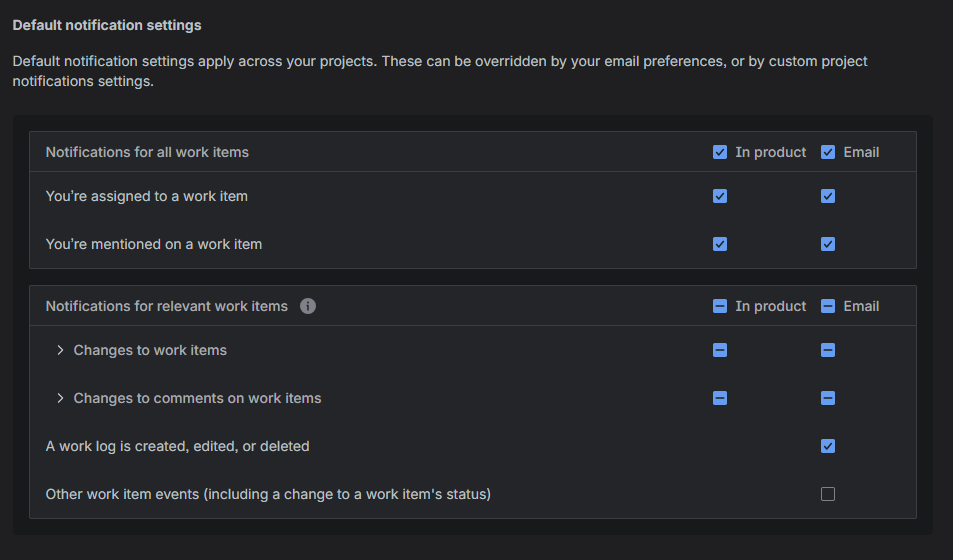953x560 pixels.
Task: Click the Notifications for relevant work items heading
Action: coord(166,306)
